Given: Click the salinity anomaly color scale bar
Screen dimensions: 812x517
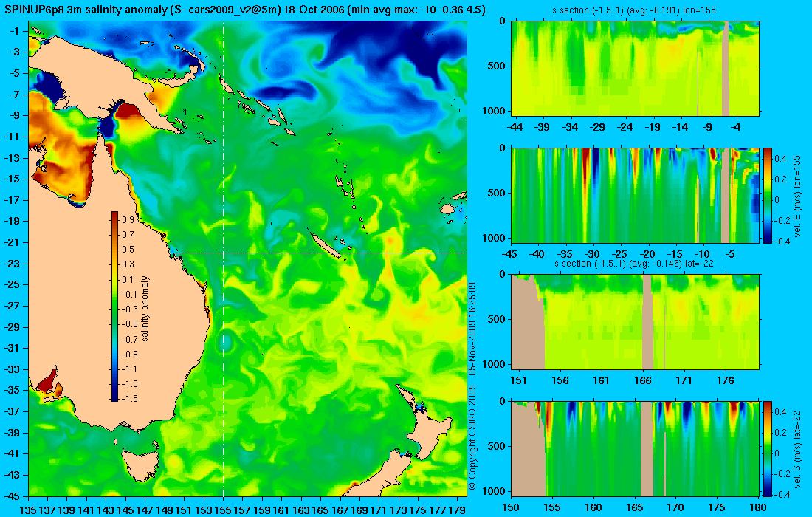Looking at the screenshot, I should (114, 307).
